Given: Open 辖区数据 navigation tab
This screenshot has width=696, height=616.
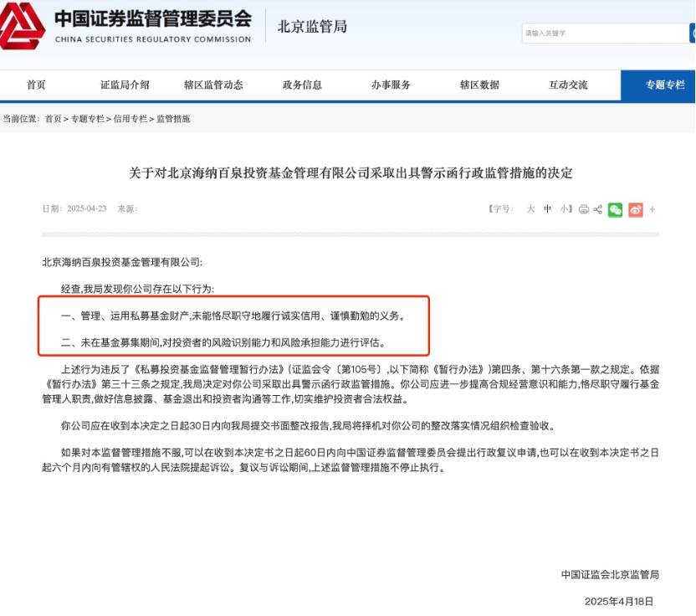Looking at the screenshot, I should 480,85.
